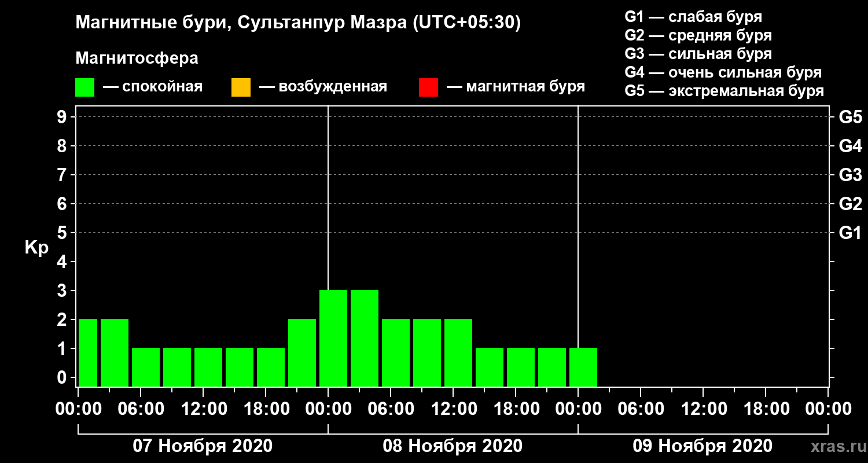
Task: Click the G4 label on right axis
Action: 850,146
